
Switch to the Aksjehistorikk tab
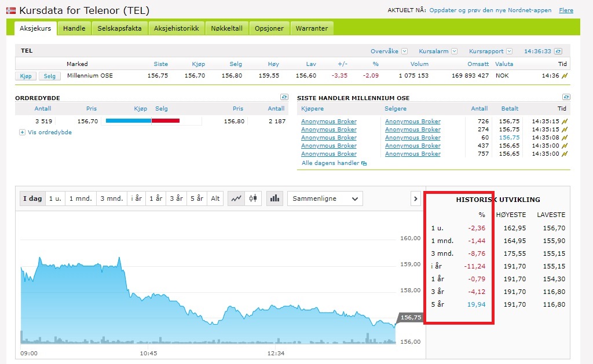coord(176,28)
